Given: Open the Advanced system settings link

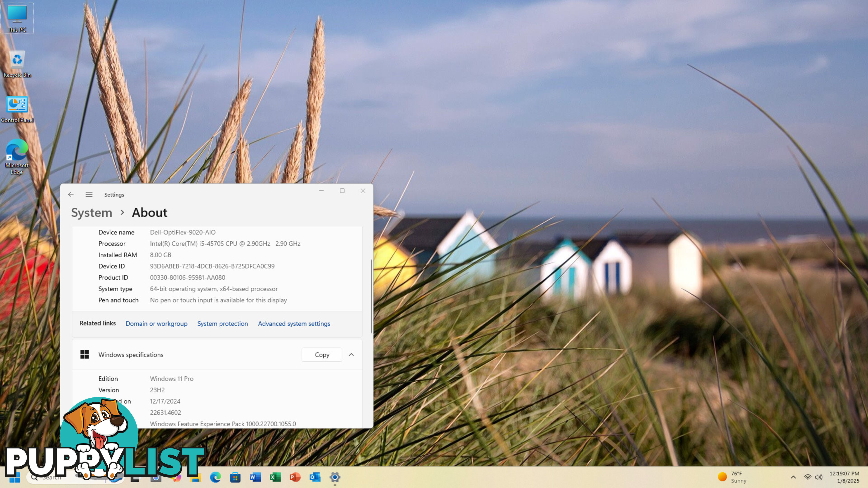Looking at the screenshot, I should coord(294,323).
